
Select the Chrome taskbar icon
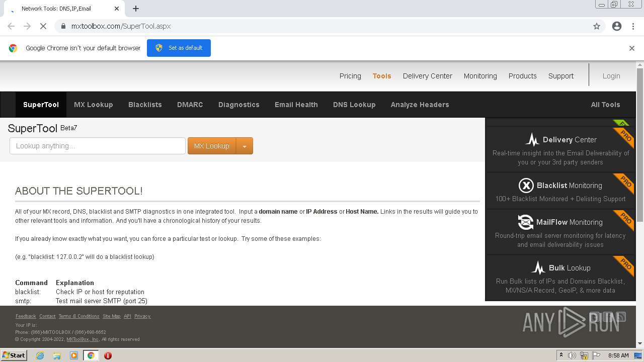(x=91, y=355)
